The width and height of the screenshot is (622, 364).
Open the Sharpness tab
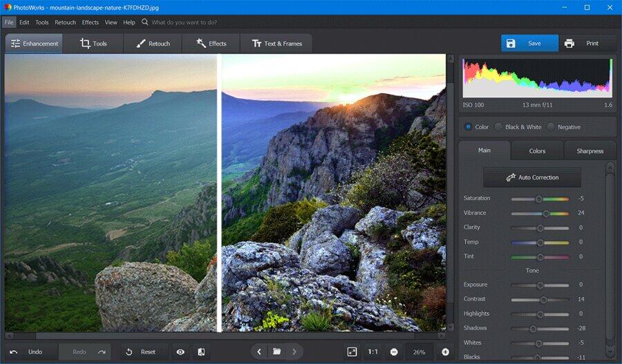point(590,151)
